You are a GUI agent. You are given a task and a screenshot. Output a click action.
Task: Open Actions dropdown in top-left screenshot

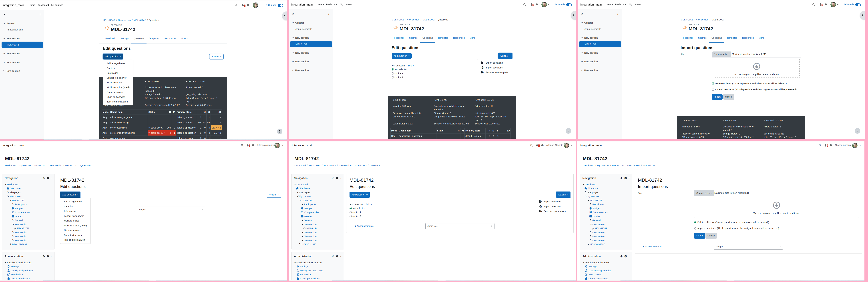pyautogui.click(x=216, y=57)
